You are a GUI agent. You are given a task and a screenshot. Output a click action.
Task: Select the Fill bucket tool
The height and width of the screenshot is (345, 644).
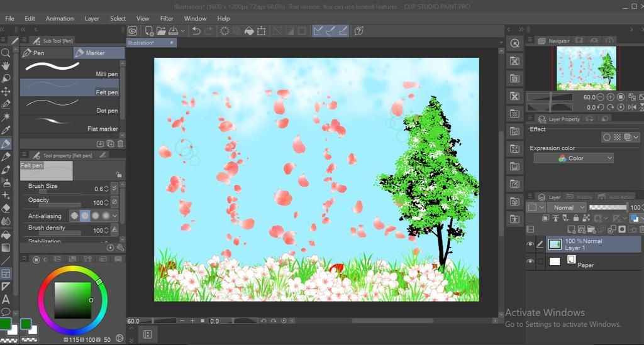point(6,234)
